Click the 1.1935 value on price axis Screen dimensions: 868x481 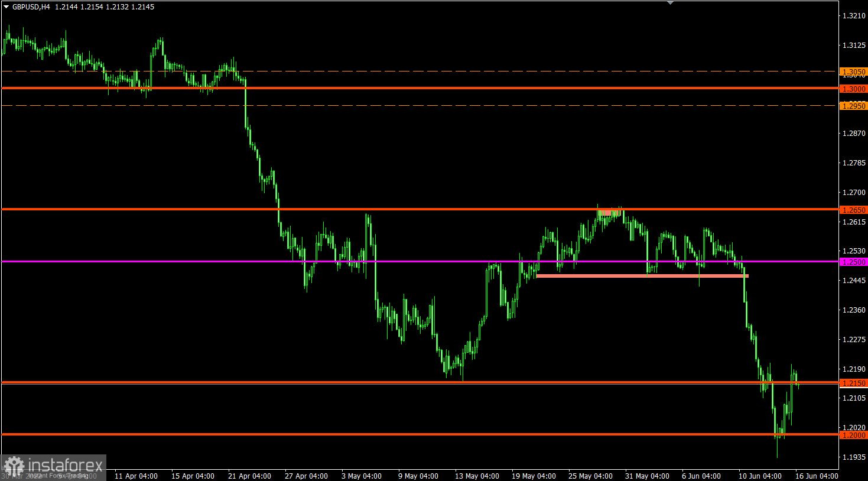[x=854, y=457]
